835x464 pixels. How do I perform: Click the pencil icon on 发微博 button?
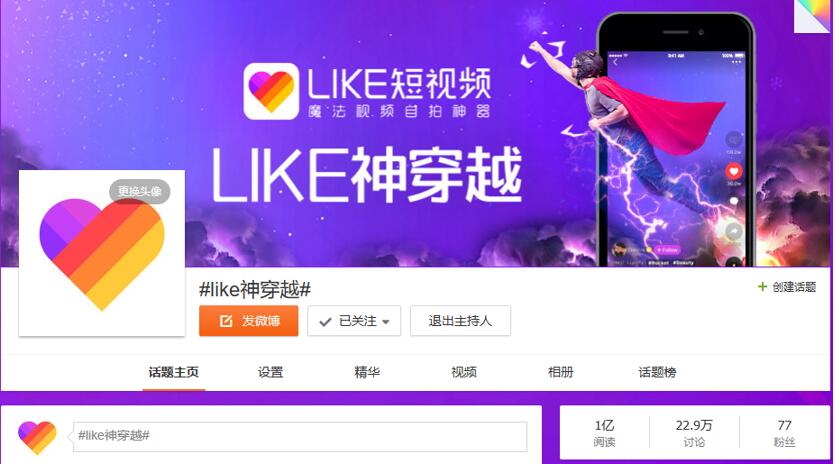coord(226,321)
